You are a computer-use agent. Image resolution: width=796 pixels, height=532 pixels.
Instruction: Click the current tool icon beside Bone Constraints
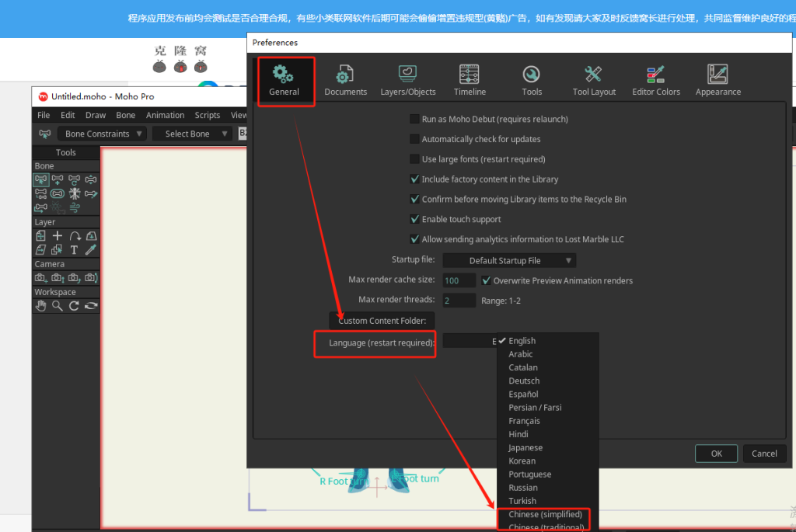point(44,134)
